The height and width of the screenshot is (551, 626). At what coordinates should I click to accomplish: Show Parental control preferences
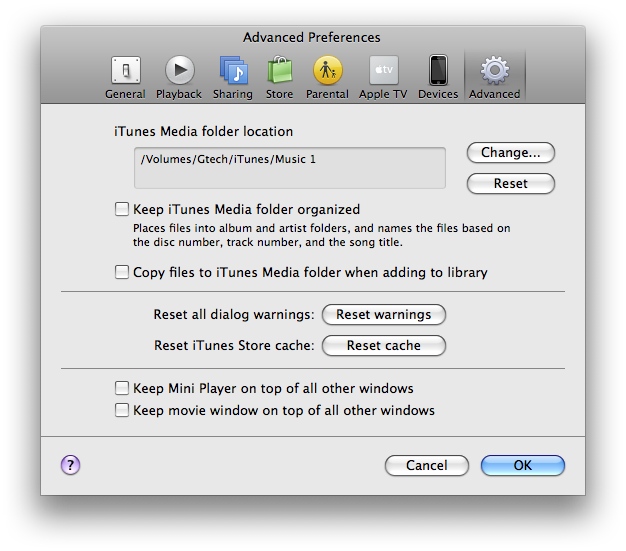pyautogui.click(x=327, y=78)
